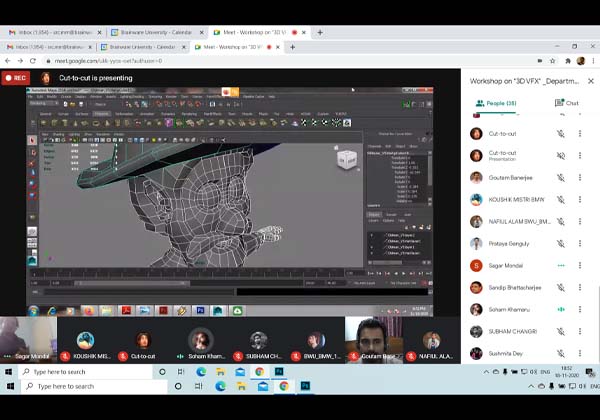Toggle Goutam Banerjee's muted mic icon

pyautogui.click(x=561, y=177)
